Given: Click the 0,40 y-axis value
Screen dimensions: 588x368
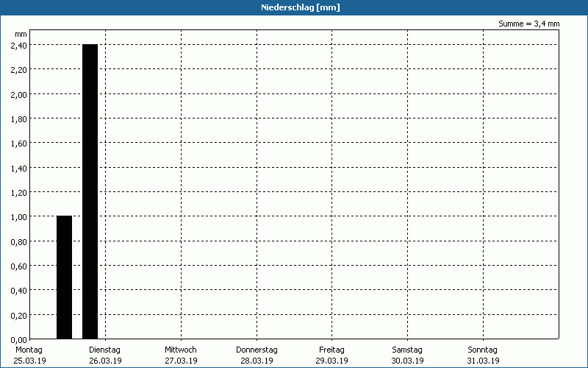Looking at the screenshot, I should pos(19,290).
